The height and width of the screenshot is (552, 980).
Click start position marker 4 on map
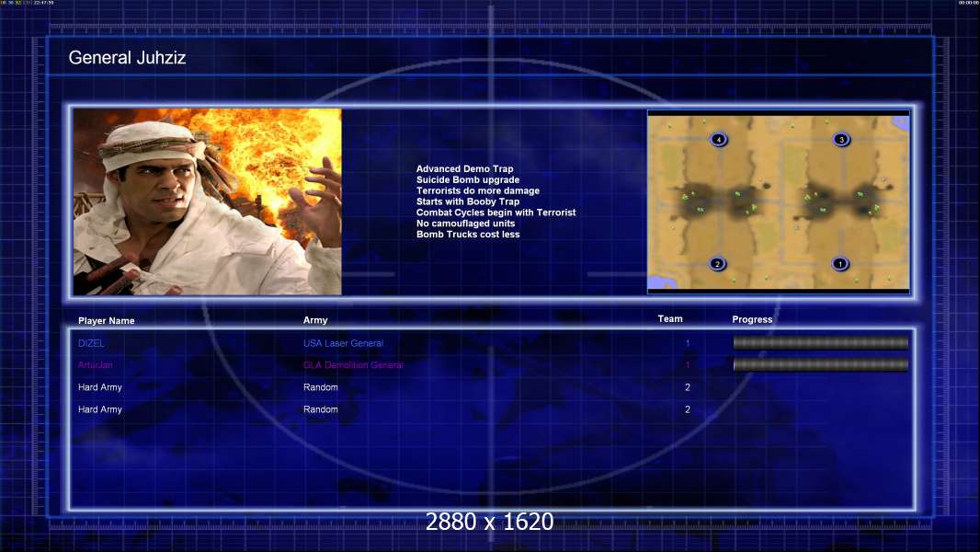(x=719, y=140)
